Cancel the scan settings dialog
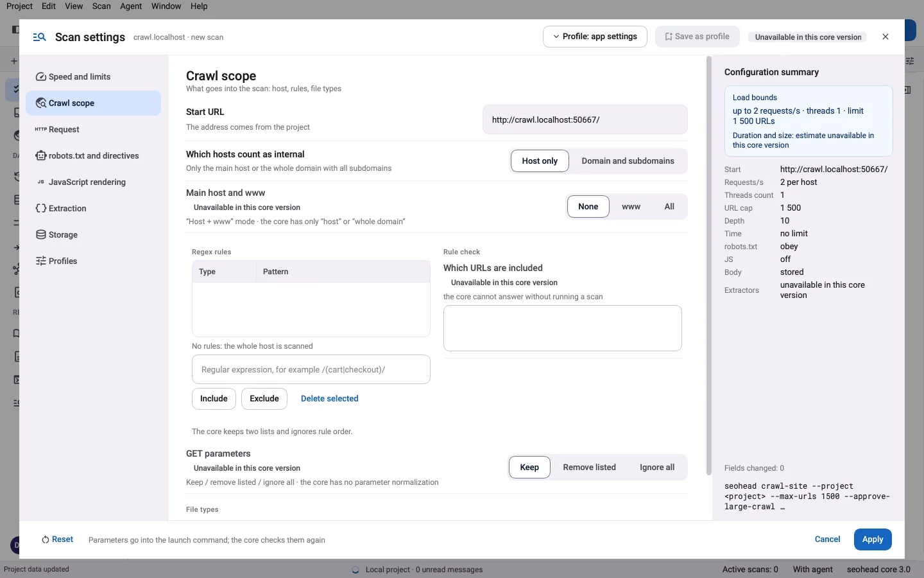Screen dimensions: 924x578 (x=827, y=539)
